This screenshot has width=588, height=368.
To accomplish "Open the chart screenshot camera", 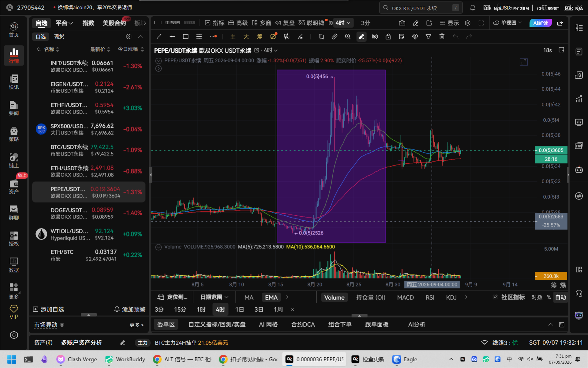I will pos(402,23).
